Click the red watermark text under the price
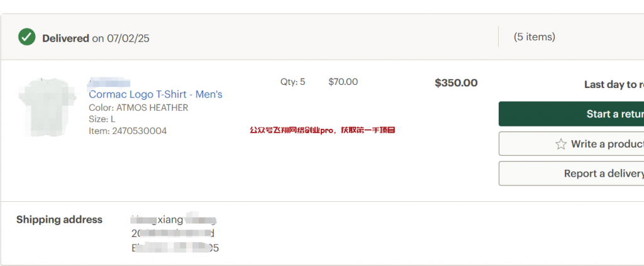Viewport: 644px width, 266px height. (x=322, y=130)
